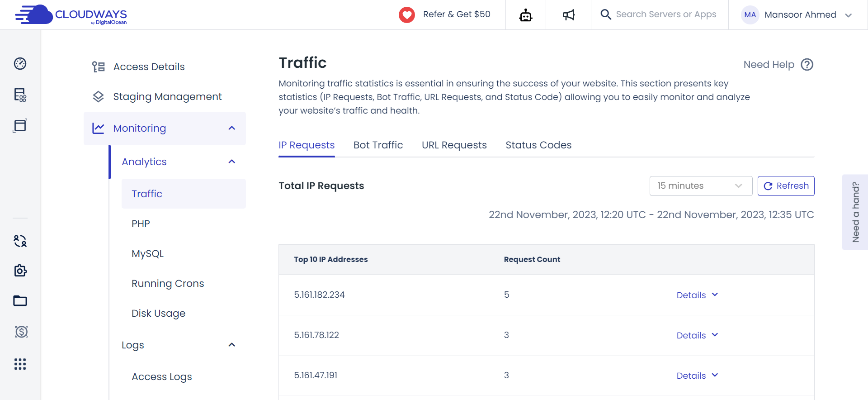Click the Access Details icon
This screenshot has height=400, width=868.
point(99,67)
